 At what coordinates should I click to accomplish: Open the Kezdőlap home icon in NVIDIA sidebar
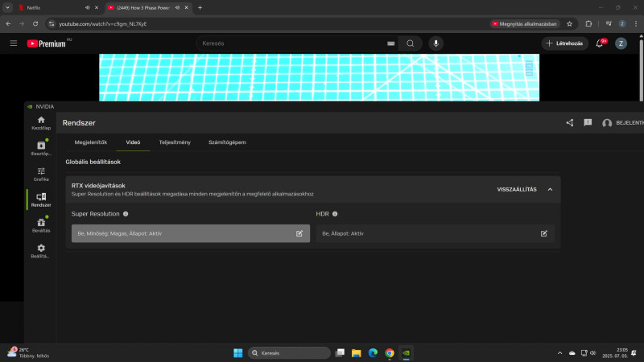[x=41, y=123]
